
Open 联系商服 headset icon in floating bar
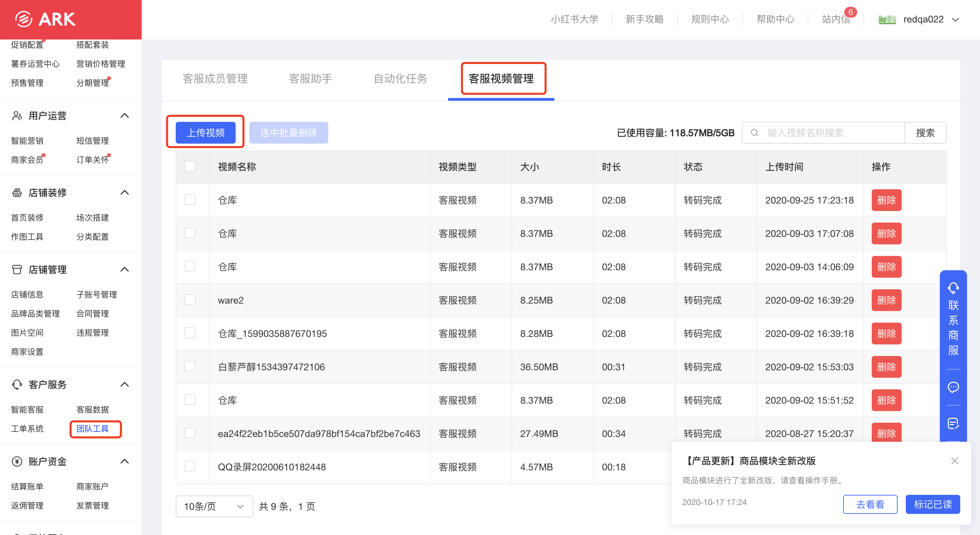(x=953, y=288)
